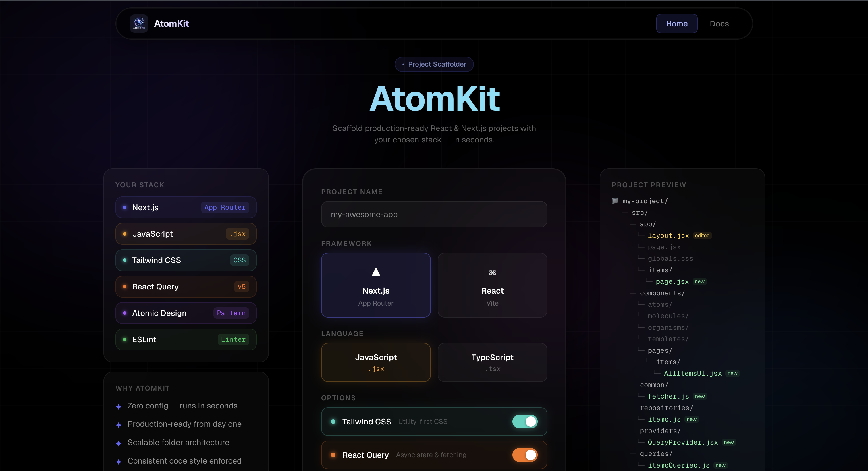The image size is (868, 471).
Task: Collapse the app/ folder in tree
Action: click(x=647, y=224)
